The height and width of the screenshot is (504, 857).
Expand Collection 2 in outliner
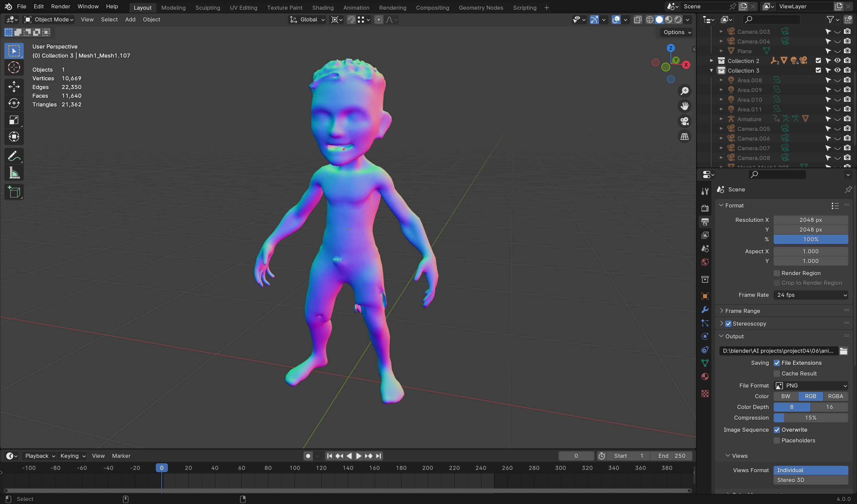[711, 61]
